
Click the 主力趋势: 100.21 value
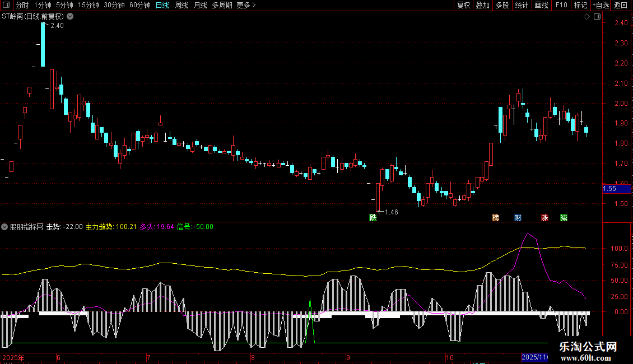pyautogui.click(x=111, y=227)
